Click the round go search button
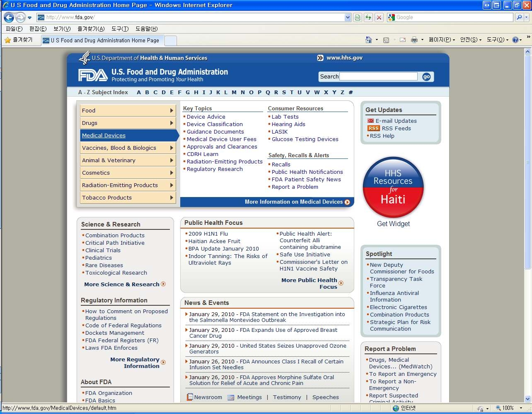 click(426, 77)
